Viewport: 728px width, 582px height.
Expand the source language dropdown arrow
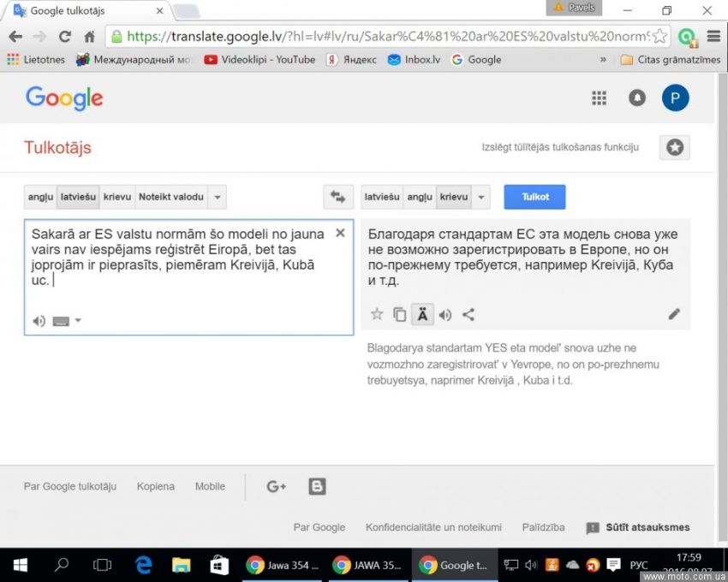tap(218, 197)
